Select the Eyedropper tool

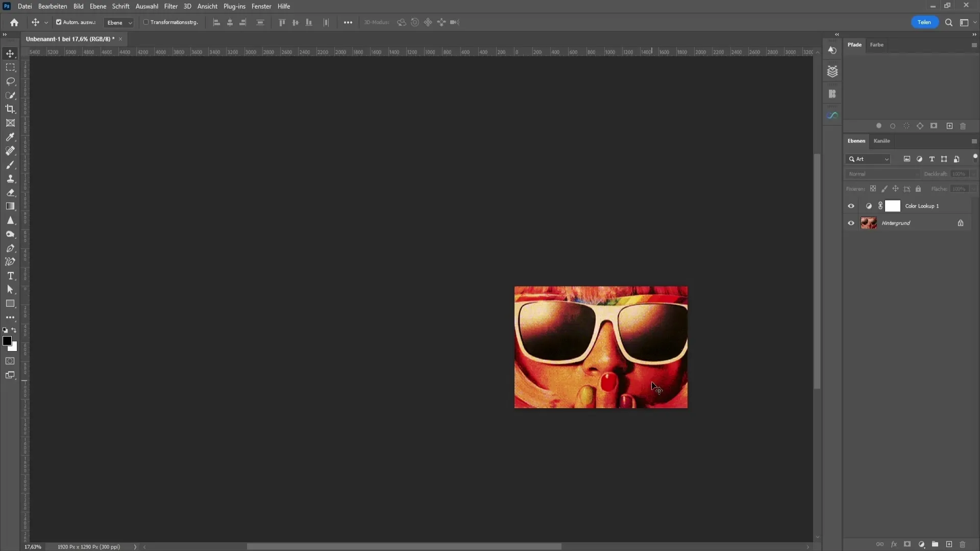pyautogui.click(x=10, y=137)
